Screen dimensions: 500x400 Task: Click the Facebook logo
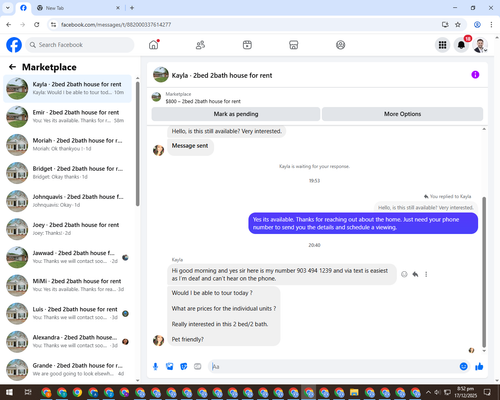coord(14,45)
